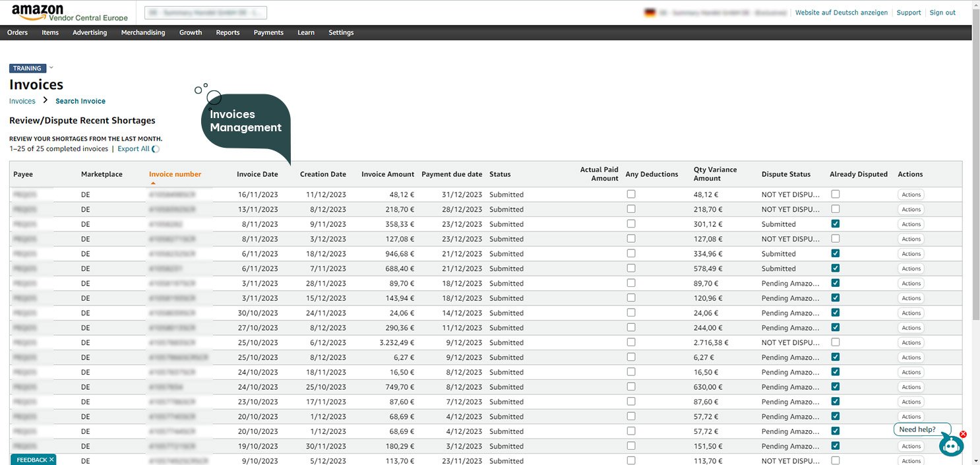980x465 pixels.
Task: Dismiss the Need help widget with red X
Action: pyautogui.click(x=963, y=434)
